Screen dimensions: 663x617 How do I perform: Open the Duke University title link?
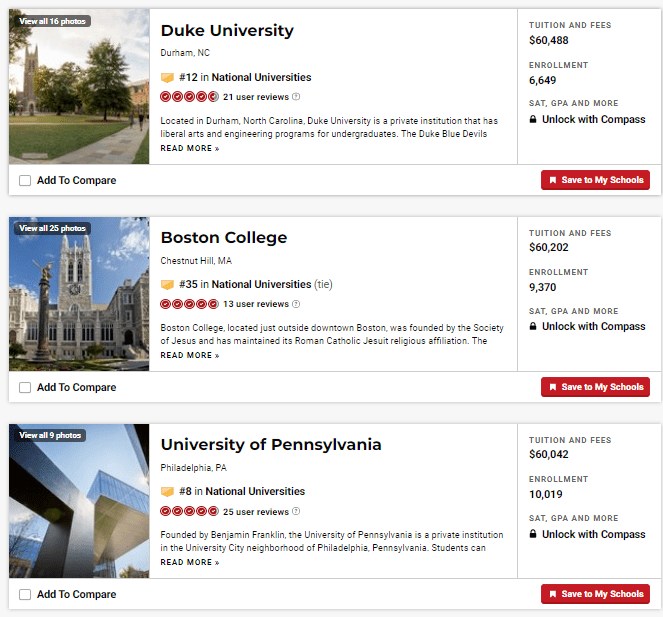(x=227, y=31)
